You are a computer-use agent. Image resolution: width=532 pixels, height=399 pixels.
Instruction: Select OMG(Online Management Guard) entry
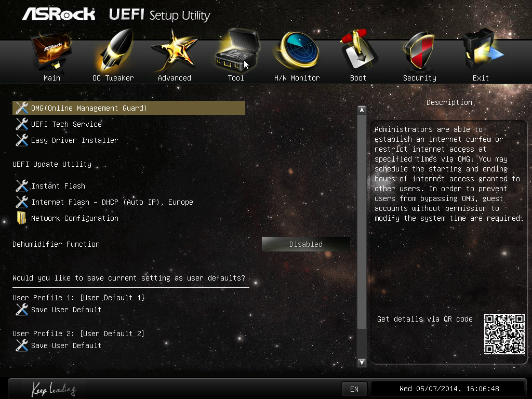129,108
